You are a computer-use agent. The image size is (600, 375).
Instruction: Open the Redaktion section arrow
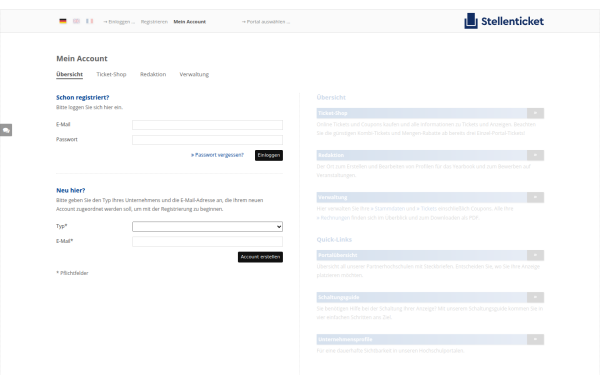(535, 155)
